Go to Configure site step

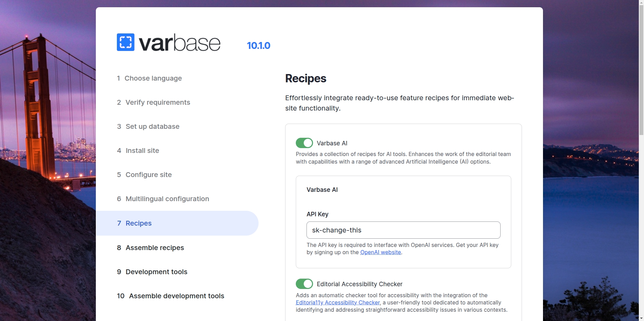tap(148, 175)
